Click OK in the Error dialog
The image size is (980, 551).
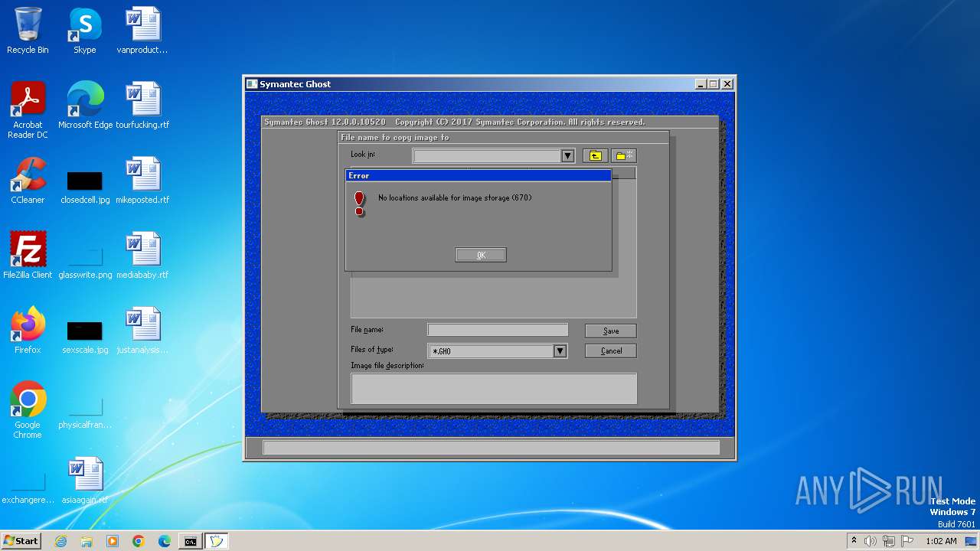(480, 255)
